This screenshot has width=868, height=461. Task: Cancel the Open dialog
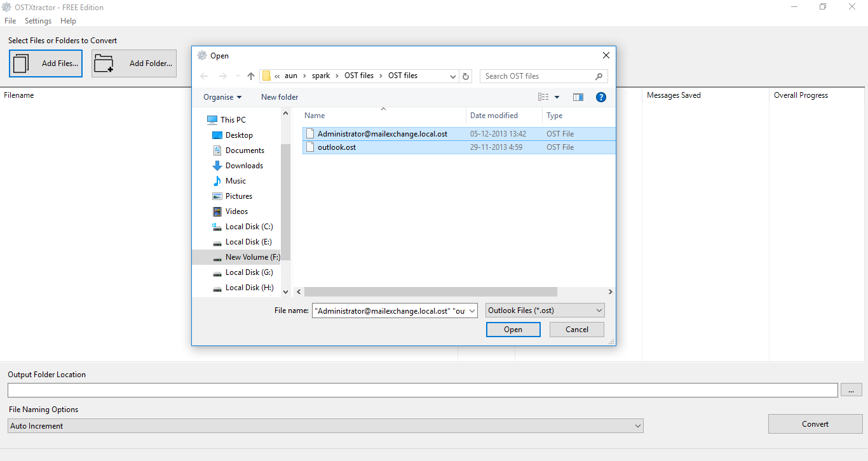(x=577, y=330)
